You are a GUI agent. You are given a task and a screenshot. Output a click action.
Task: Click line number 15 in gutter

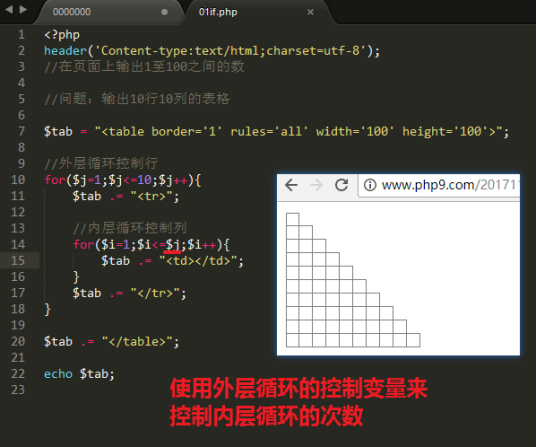point(18,261)
